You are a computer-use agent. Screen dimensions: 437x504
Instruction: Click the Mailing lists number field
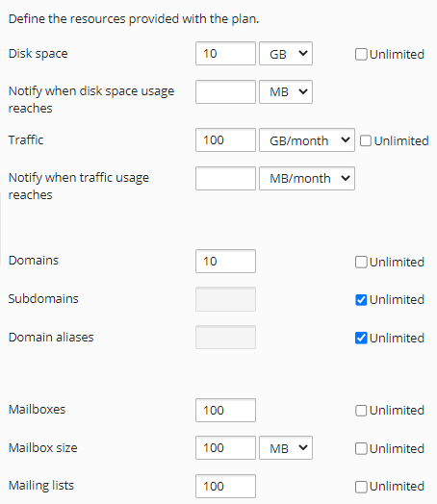(x=226, y=486)
